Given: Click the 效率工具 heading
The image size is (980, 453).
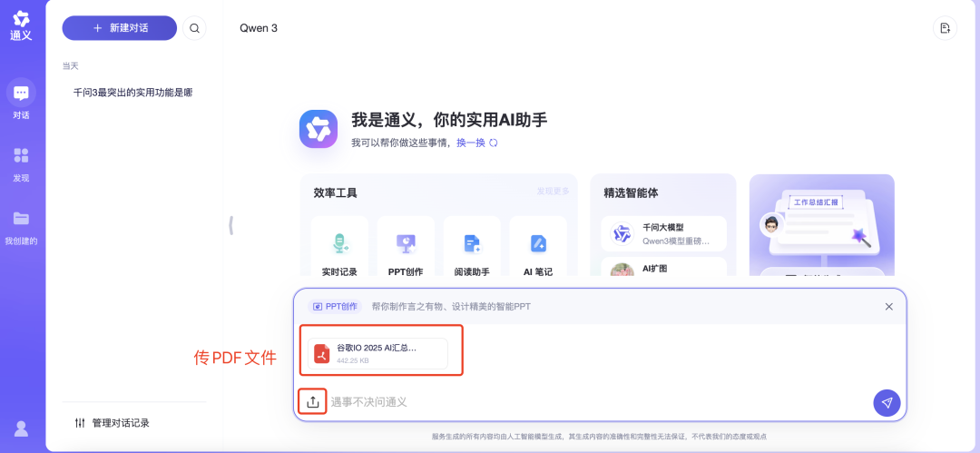Looking at the screenshot, I should [x=335, y=193].
